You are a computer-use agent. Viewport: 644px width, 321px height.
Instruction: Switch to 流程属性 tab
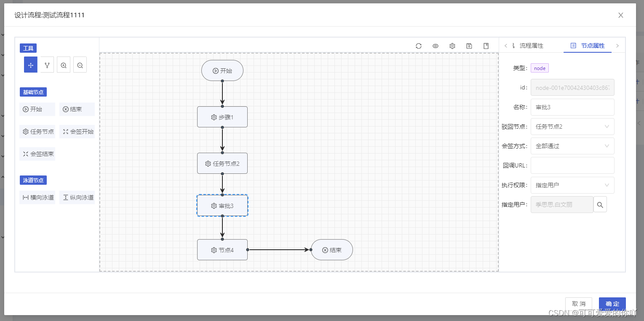(527, 46)
